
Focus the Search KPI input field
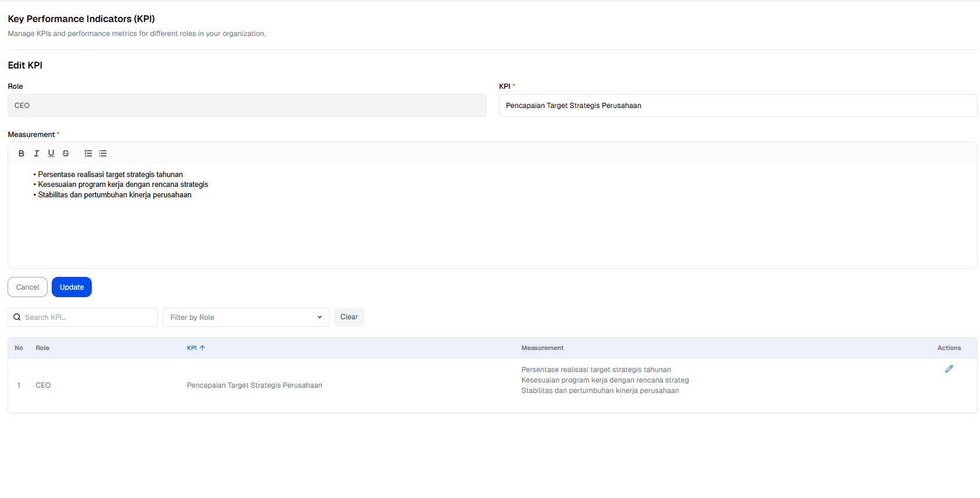click(x=82, y=317)
